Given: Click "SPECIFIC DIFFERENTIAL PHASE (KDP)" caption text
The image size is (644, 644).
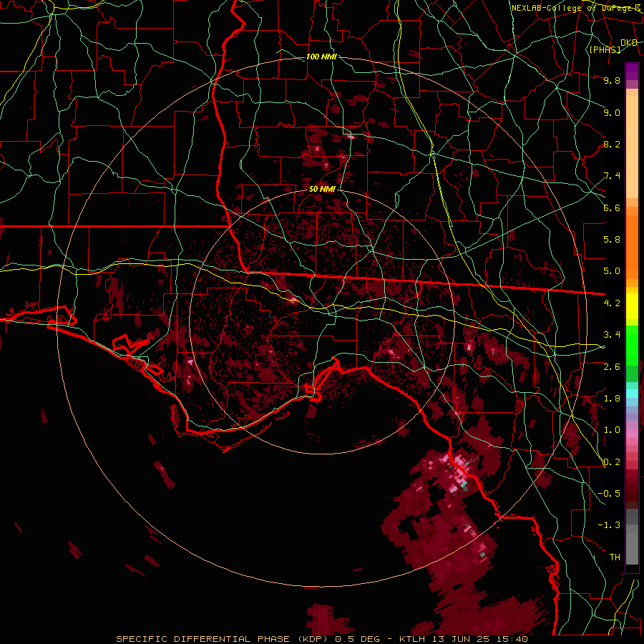Looking at the screenshot, I should tap(223, 639).
